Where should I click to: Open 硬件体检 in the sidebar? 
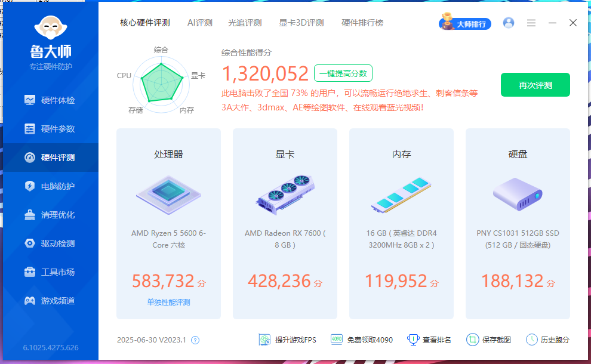51,100
